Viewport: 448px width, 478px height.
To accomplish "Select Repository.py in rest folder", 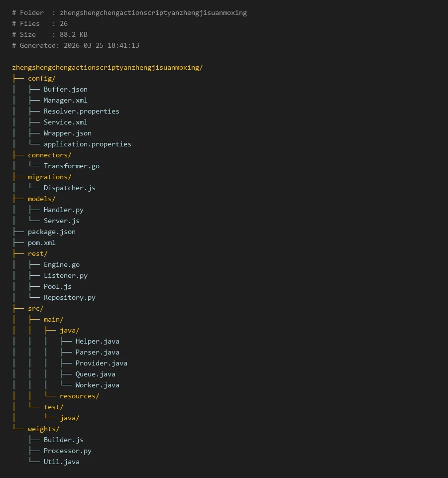I will click(x=69, y=297).
